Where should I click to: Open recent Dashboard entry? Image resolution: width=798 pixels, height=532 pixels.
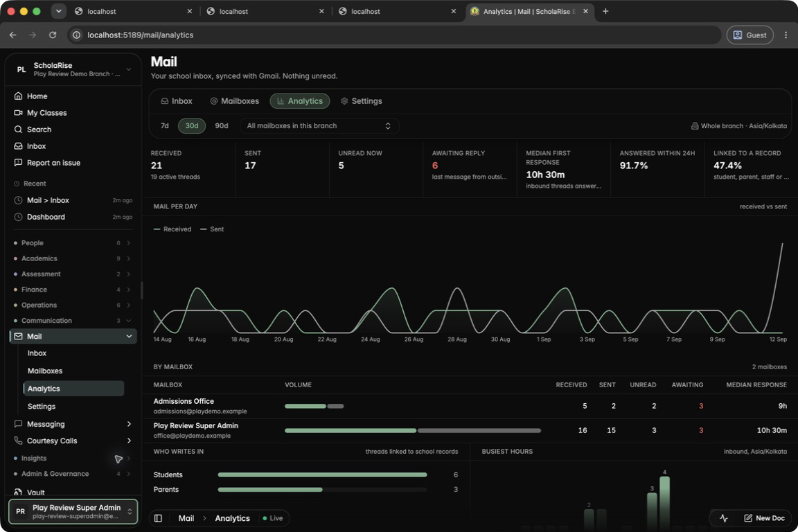[73, 217]
